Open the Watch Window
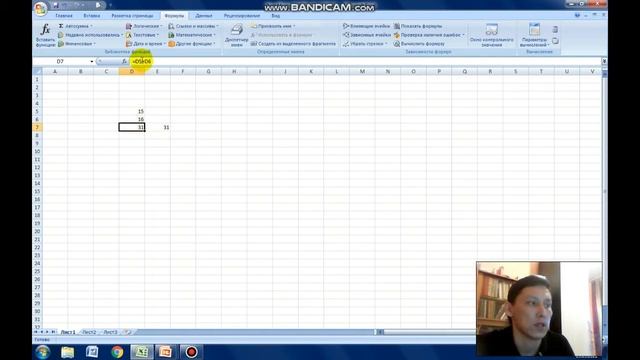The width and height of the screenshot is (640, 360). [x=491, y=35]
